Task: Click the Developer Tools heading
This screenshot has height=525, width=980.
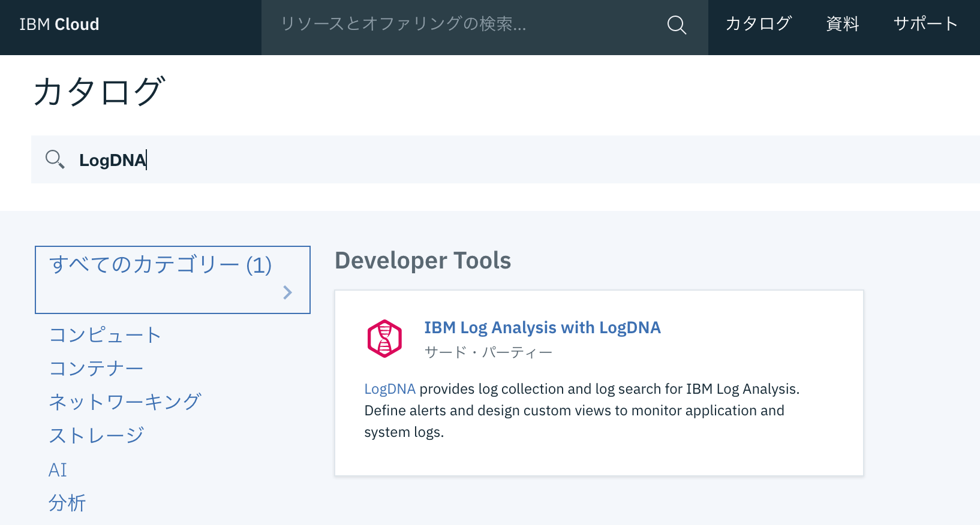Action: [423, 261]
